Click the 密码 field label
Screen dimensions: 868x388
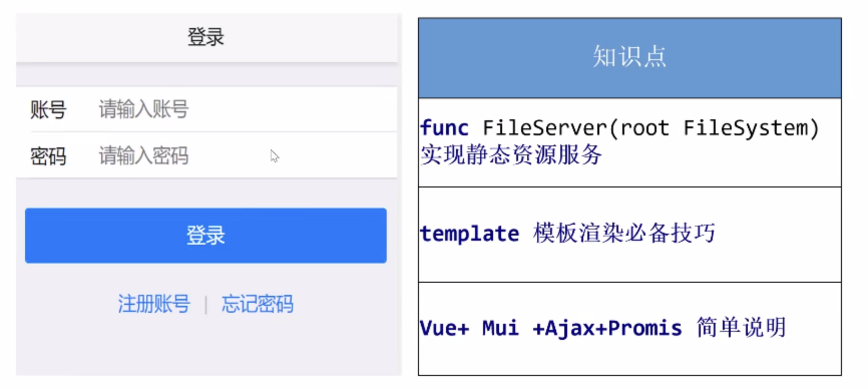[x=48, y=156]
